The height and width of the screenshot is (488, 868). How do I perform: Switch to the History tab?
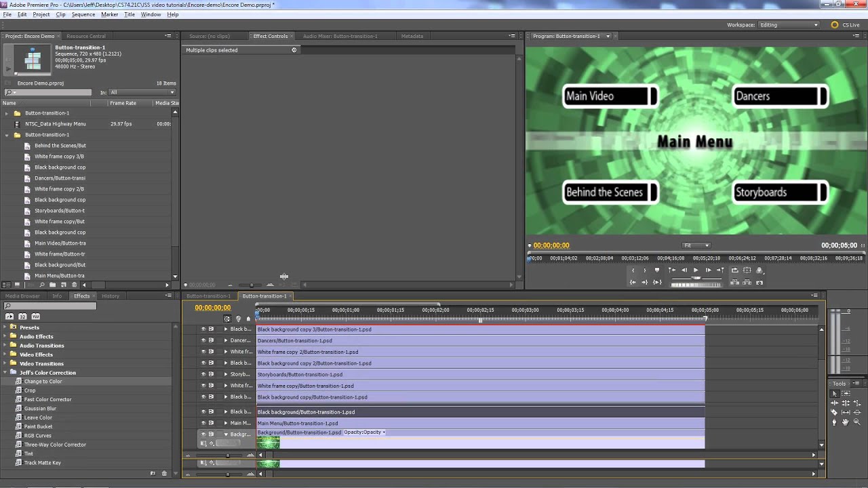click(x=111, y=296)
